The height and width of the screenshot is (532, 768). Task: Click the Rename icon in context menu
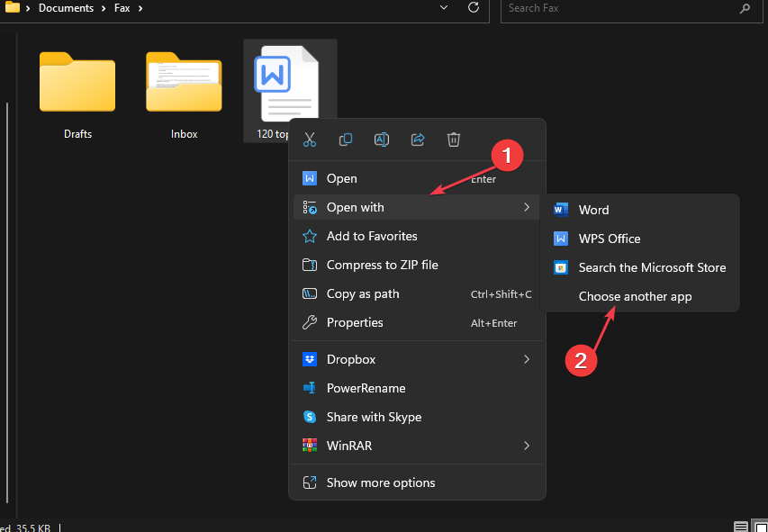[x=382, y=140]
